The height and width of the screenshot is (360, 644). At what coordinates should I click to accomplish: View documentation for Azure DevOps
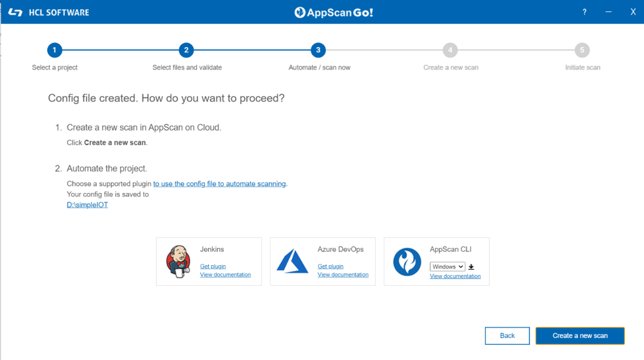click(343, 274)
